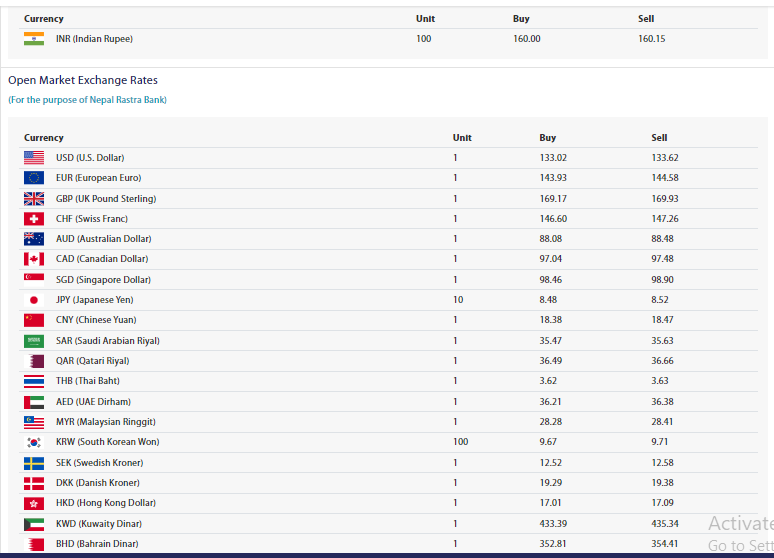The image size is (774, 558).
Task: Select the European Union flag icon
Action: click(x=34, y=178)
